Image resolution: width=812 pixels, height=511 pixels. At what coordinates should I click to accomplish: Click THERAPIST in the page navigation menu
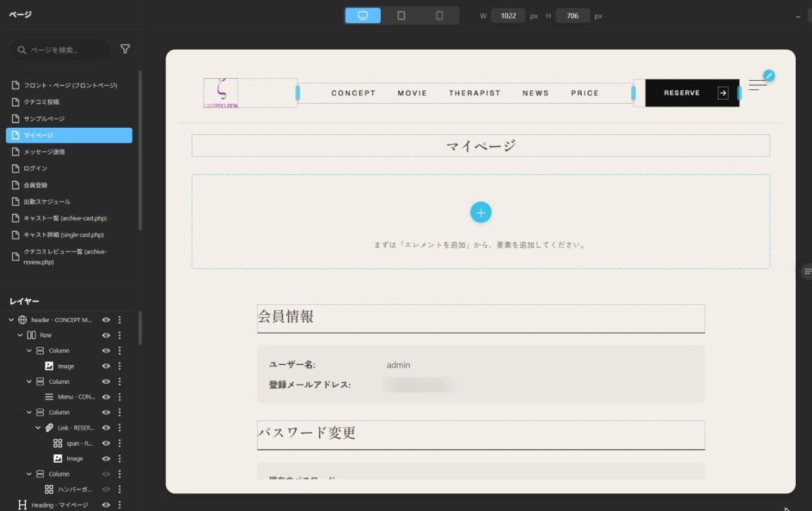475,93
